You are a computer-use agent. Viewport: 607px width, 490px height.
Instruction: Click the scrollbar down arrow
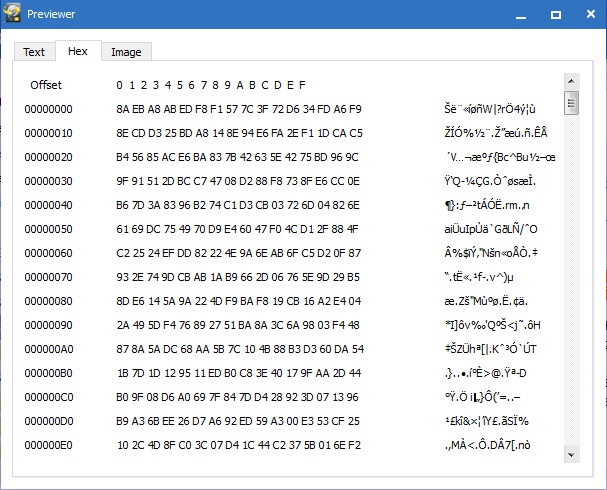tap(571, 455)
